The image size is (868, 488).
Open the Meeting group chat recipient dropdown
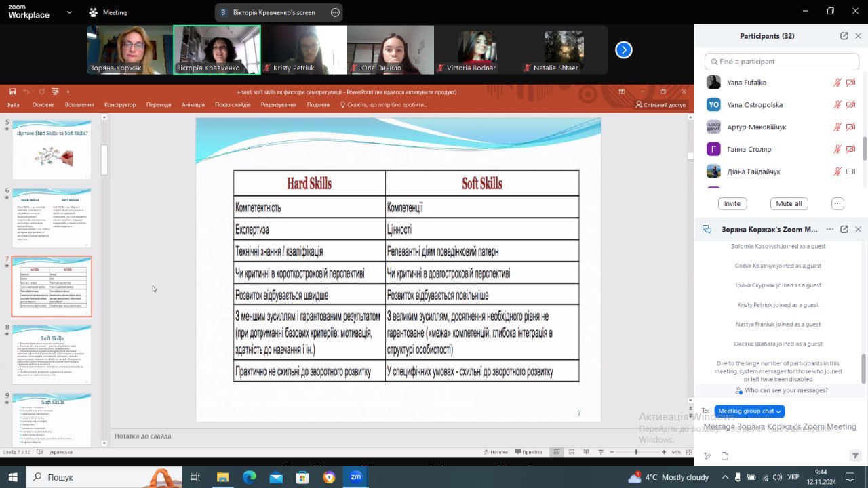(x=749, y=411)
